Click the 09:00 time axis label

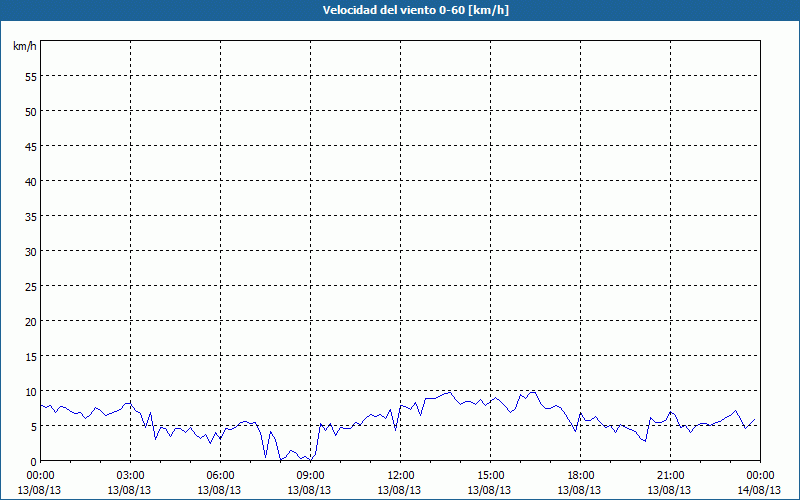coord(310,476)
